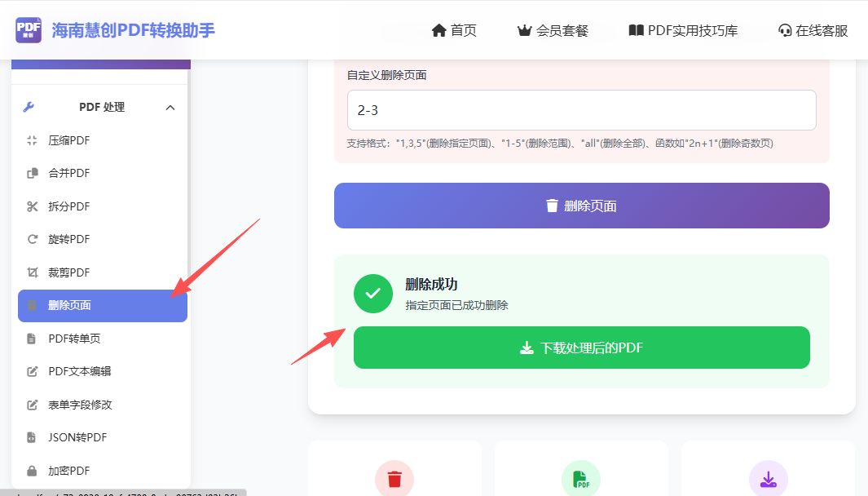Open the 海南慧创PDF转换助手 title link
The width and height of the screenshot is (868, 496).
click(134, 30)
